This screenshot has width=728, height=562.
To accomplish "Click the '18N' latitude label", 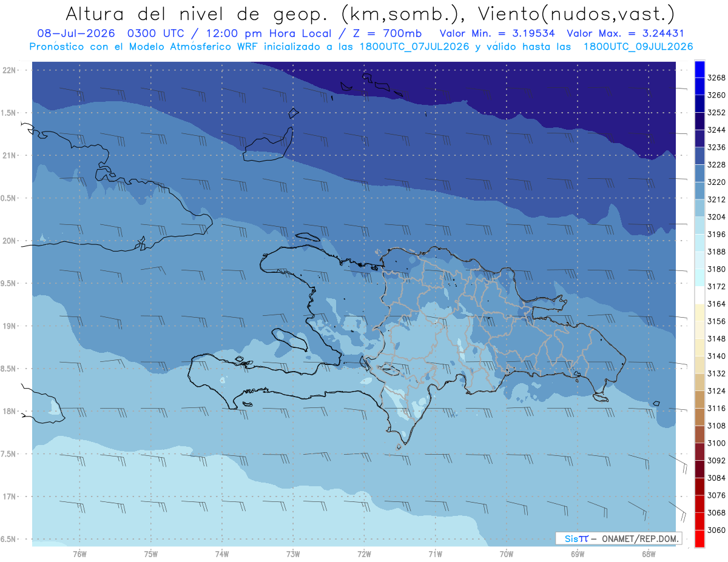I will click(x=10, y=411).
